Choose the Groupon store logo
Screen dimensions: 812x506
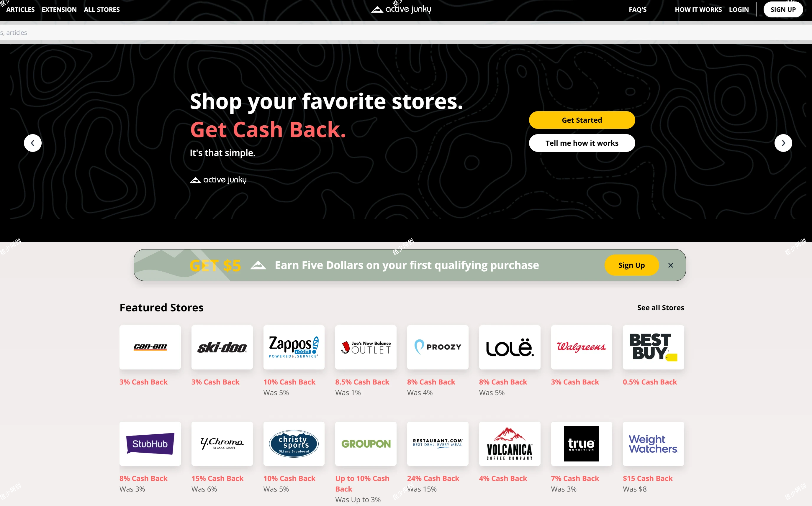pyautogui.click(x=366, y=443)
